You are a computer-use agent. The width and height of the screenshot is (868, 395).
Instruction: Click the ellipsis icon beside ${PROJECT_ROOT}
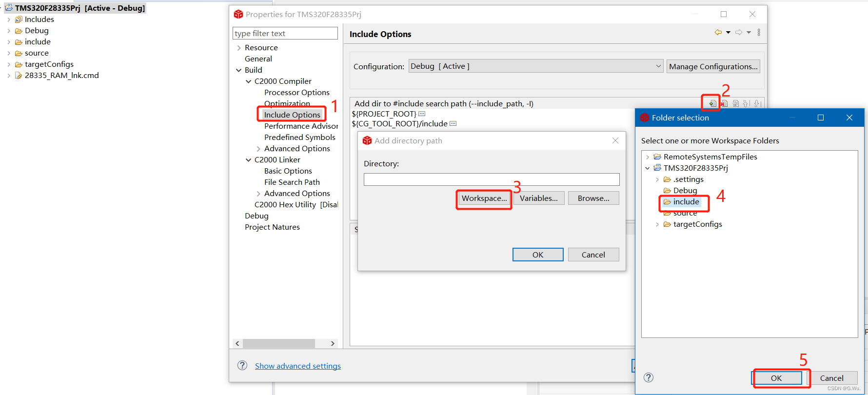point(422,114)
